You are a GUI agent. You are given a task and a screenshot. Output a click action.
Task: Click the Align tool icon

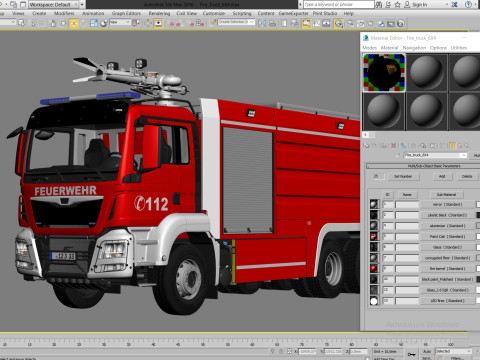click(x=272, y=23)
